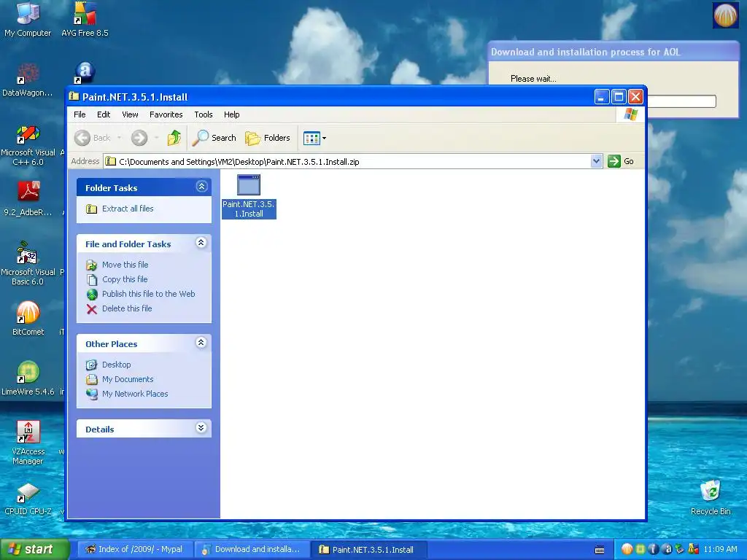Screen dimensions: 747x560
Task: Click Delete this file link
Action: [127, 308]
